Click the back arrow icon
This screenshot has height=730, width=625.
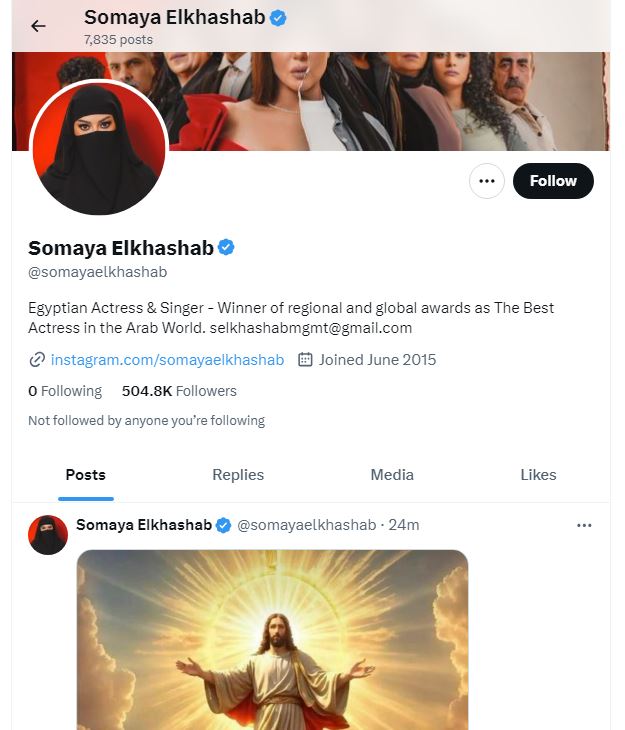[x=38, y=26]
